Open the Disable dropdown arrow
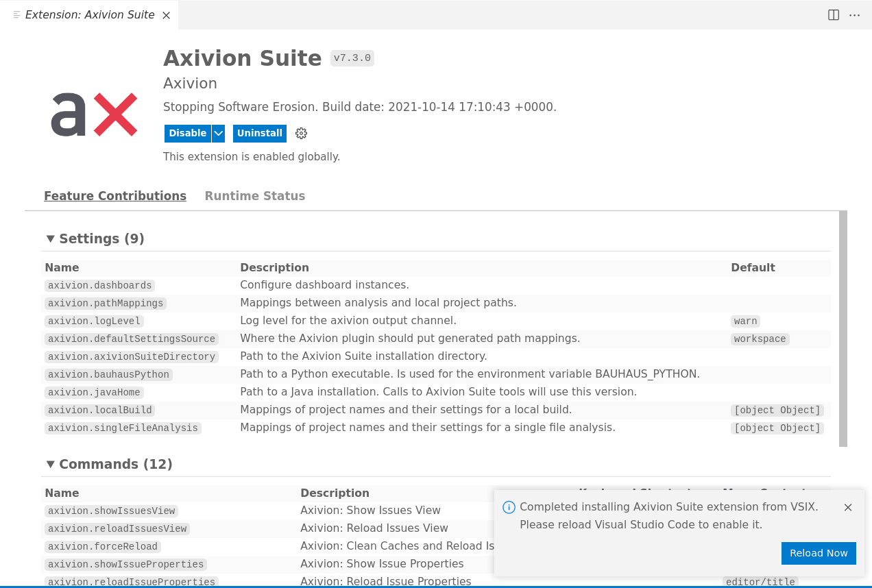The height and width of the screenshot is (588, 872). [x=218, y=133]
